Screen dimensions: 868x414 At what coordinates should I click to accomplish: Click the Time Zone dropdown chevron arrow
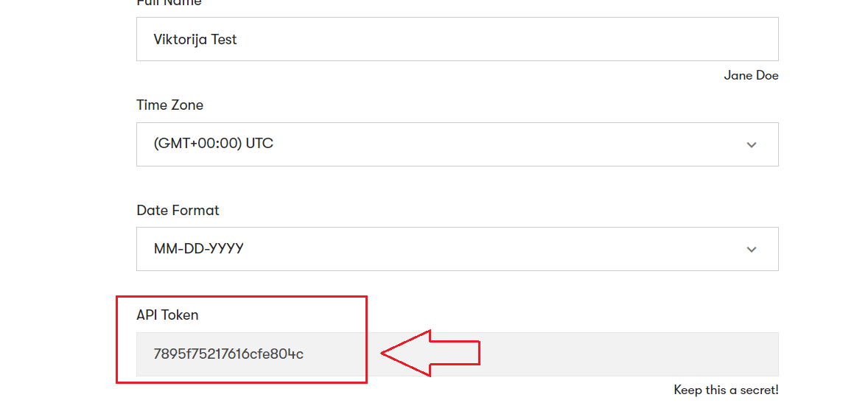click(x=751, y=144)
